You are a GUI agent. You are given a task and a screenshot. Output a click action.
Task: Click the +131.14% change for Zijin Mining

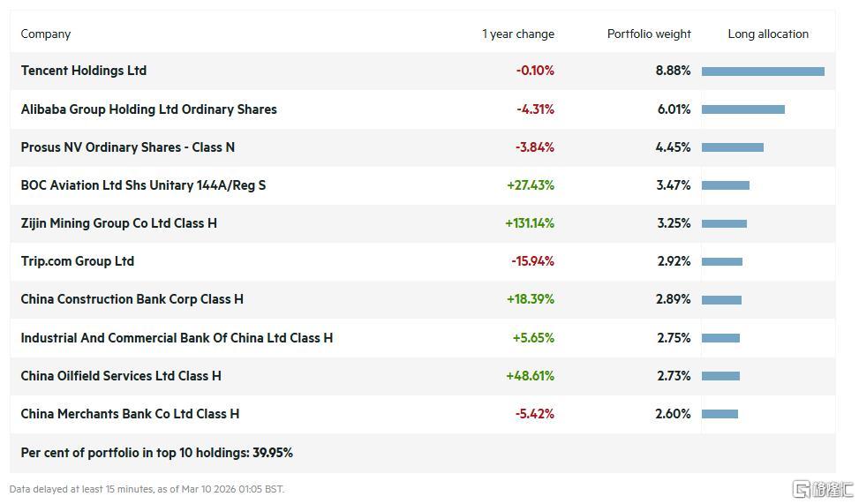530,223
